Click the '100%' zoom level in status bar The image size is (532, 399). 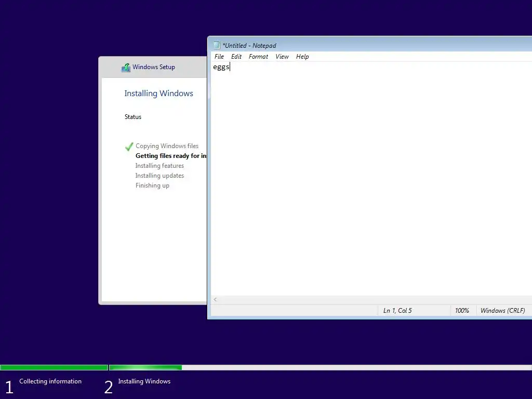tap(462, 311)
